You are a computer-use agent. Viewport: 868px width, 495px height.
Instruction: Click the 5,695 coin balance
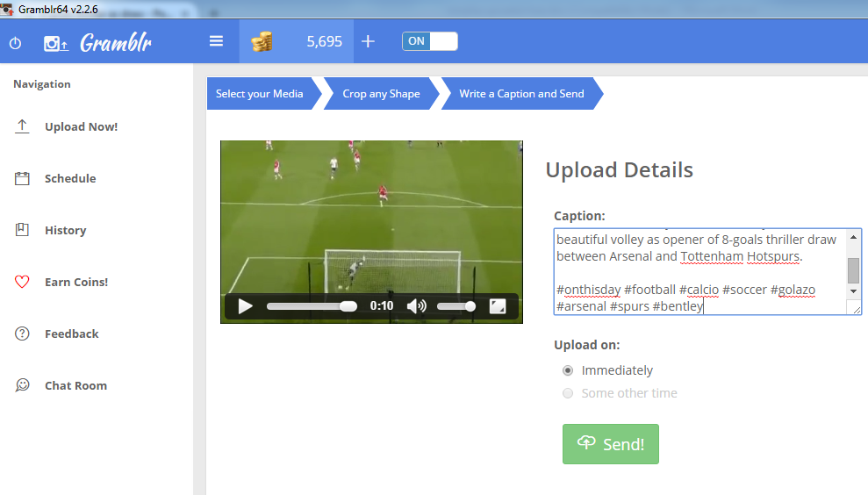(x=325, y=41)
